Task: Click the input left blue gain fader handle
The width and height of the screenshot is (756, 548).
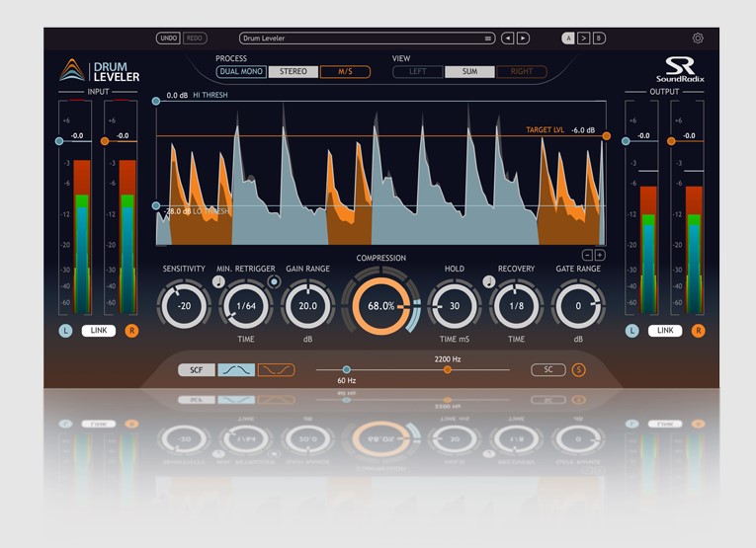Action: click(59, 141)
